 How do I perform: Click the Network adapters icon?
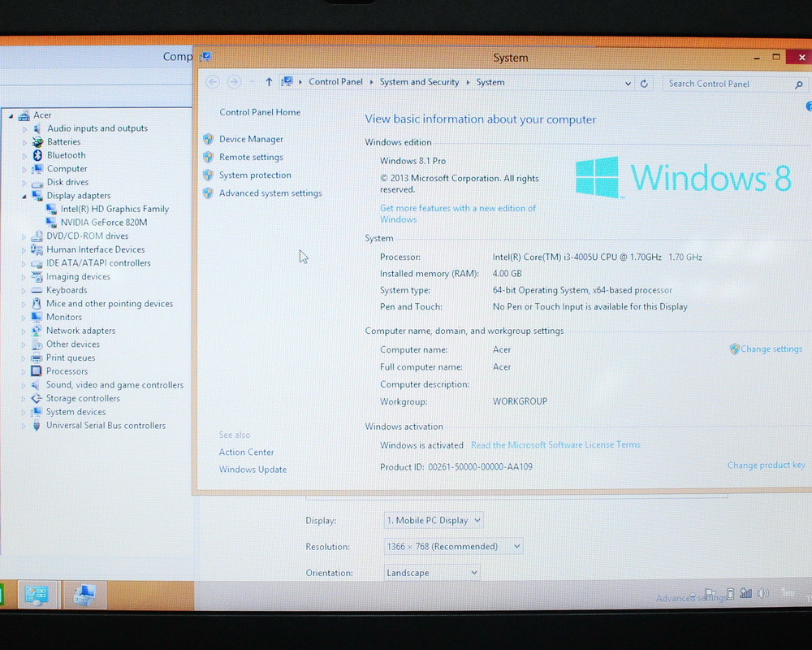click(x=37, y=331)
